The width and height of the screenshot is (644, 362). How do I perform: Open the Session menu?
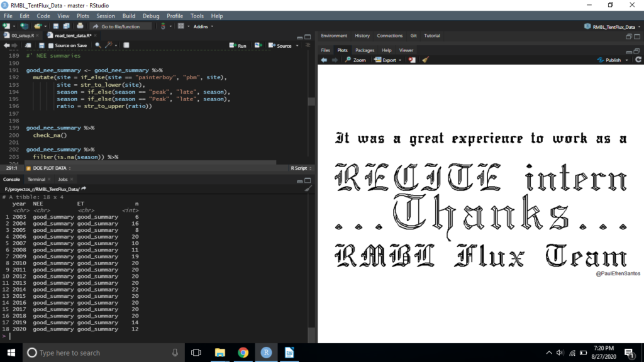[106, 16]
